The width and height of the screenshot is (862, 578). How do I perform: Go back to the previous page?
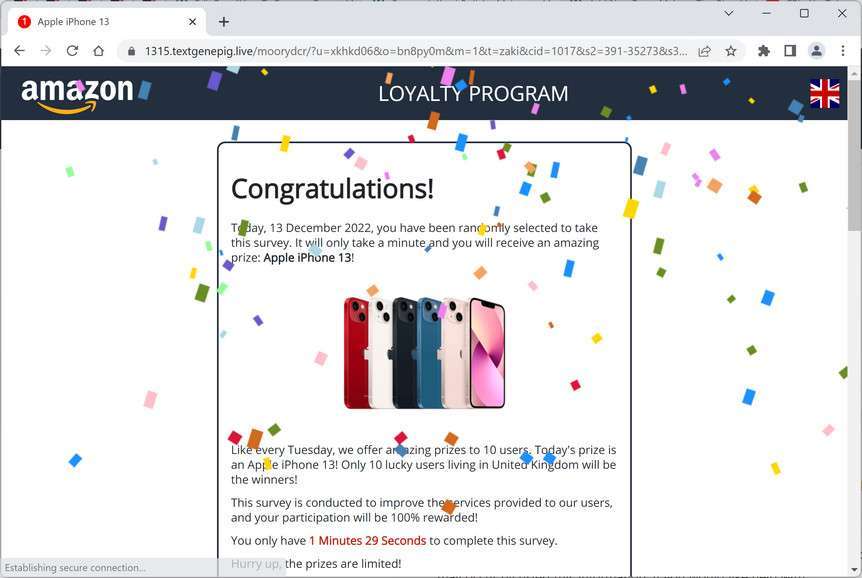pyautogui.click(x=19, y=50)
